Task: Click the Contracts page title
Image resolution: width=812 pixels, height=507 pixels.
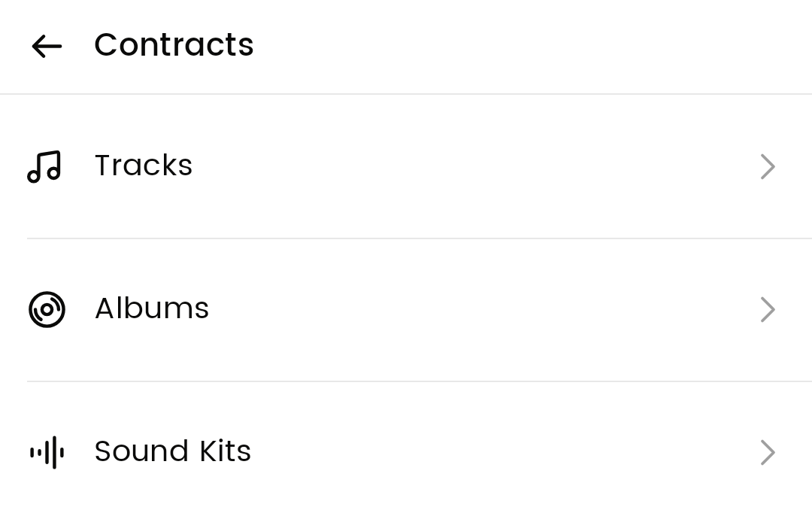Action: [x=174, y=45]
